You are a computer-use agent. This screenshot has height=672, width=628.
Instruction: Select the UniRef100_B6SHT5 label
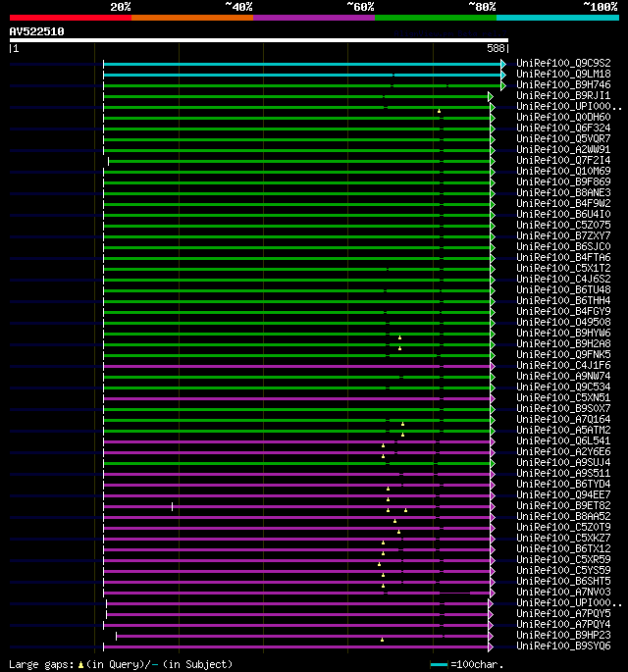563,581
